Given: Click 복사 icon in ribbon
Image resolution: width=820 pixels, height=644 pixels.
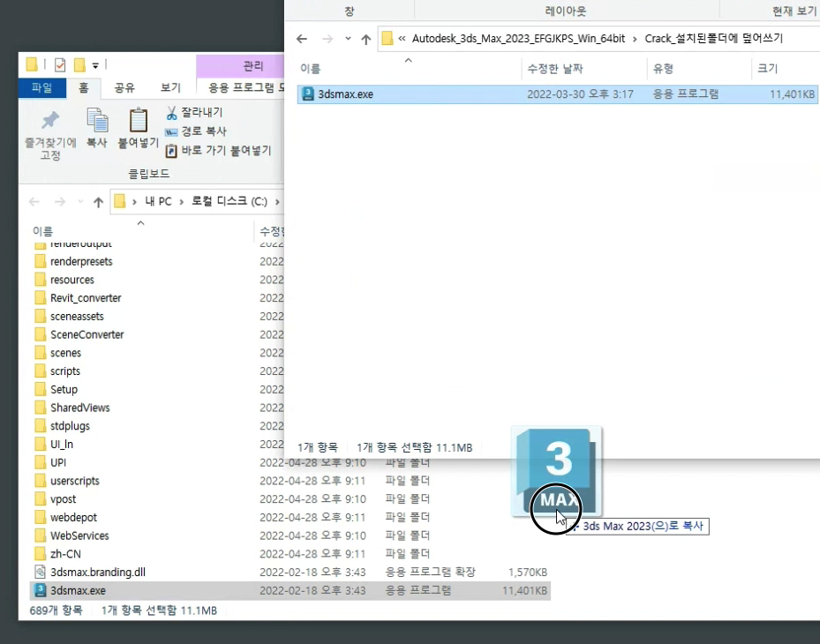Looking at the screenshot, I should pyautogui.click(x=97, y=121).
